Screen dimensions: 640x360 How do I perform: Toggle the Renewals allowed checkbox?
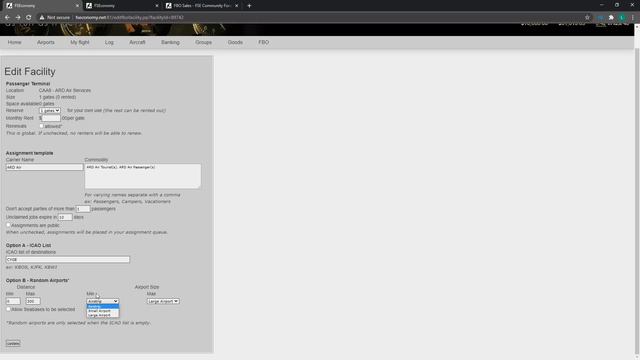(42, 126)
